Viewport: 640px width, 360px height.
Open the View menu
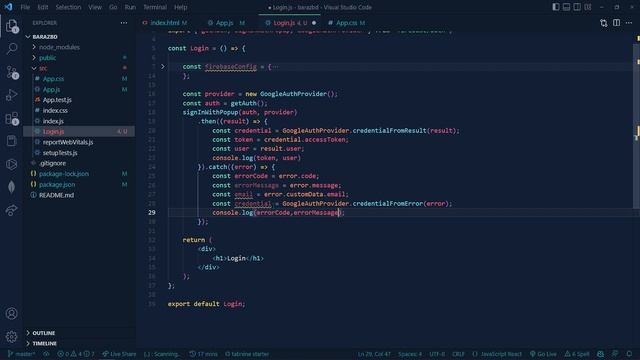click(x=95, y=7)
